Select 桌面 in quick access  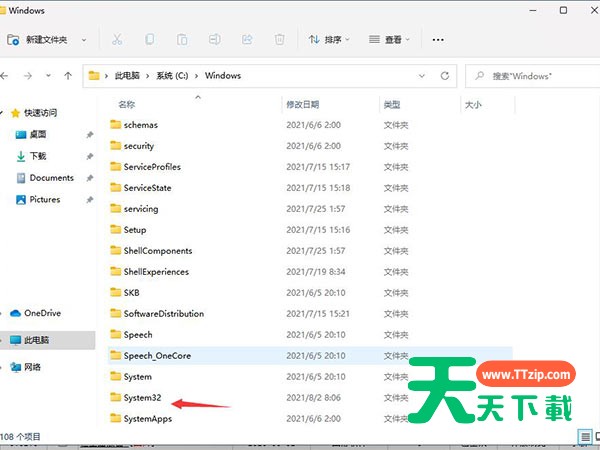click(x=38, y=134)
